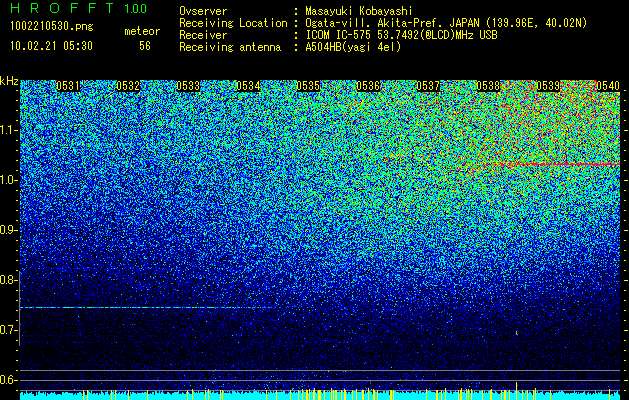
Task: Click the 0538 time marker
Action: click(x=488, y=86)
